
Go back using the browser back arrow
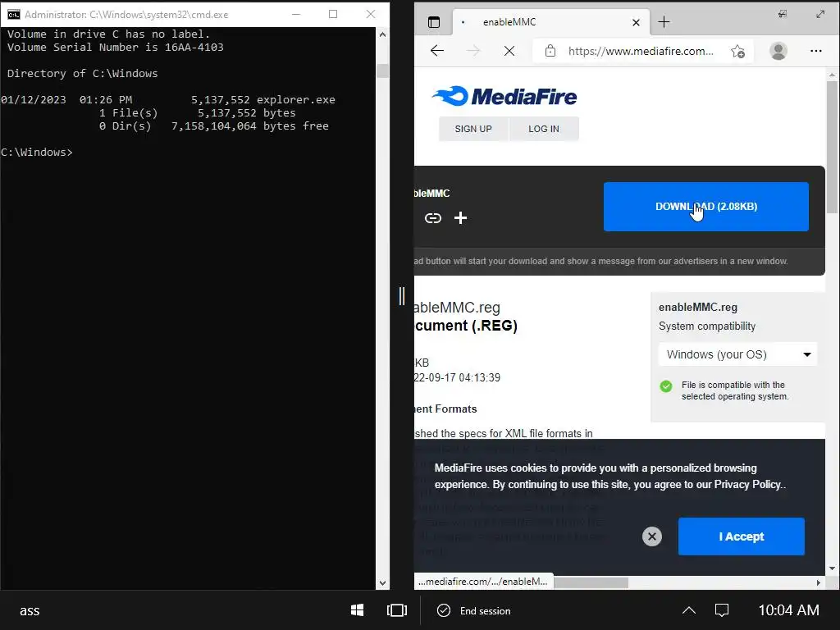pos(437,51)
